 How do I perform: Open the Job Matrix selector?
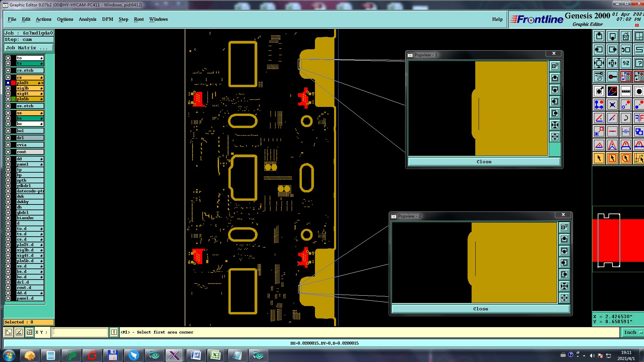pyautogui.click(x=29, y=48)
